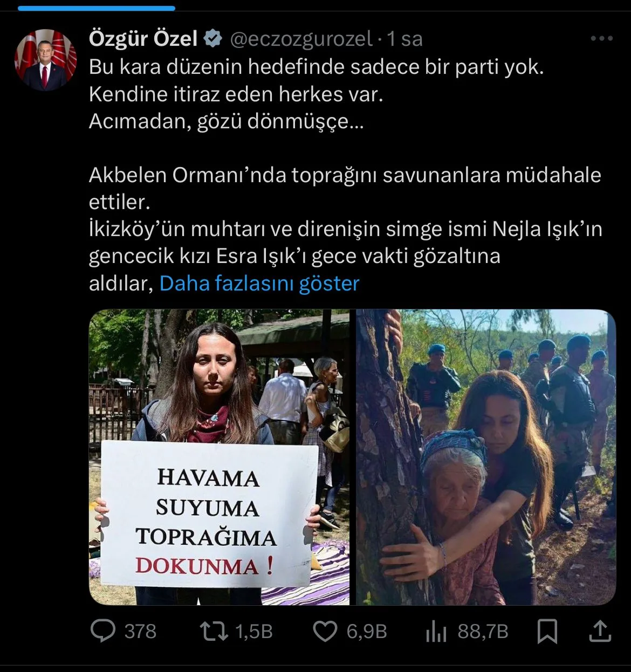Open the @eczozgurozel handle link

(x=301, y=39)
